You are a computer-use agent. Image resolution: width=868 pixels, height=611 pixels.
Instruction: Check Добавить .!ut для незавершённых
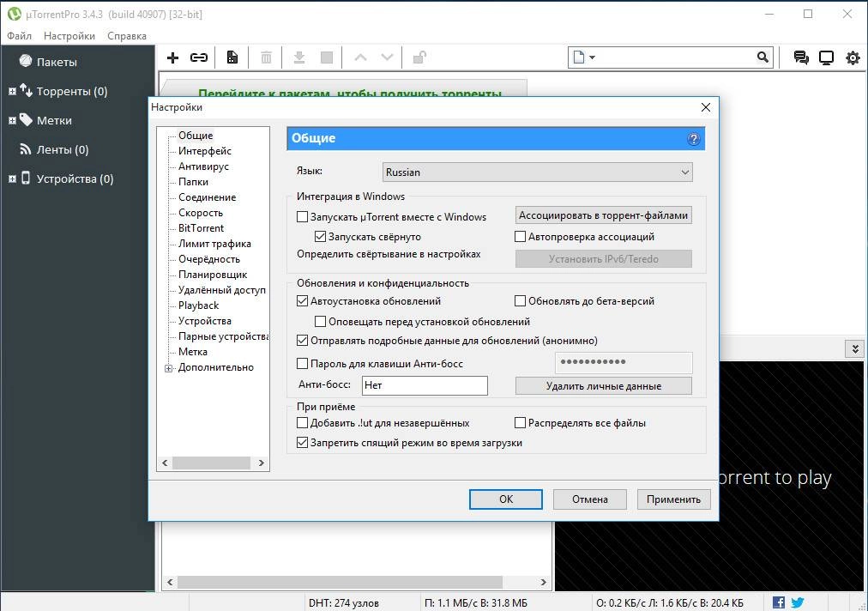click(303, 423)
